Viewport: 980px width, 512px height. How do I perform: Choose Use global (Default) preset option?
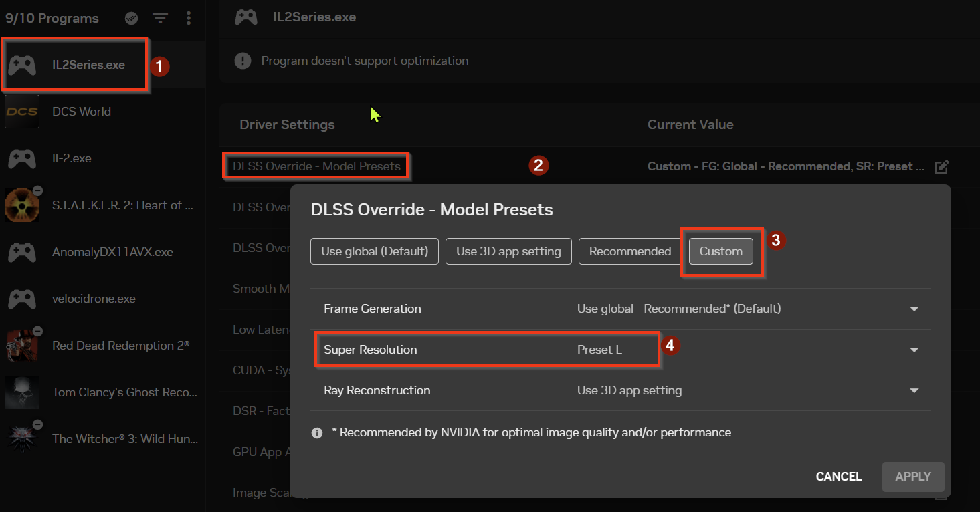tap(375, 251)
